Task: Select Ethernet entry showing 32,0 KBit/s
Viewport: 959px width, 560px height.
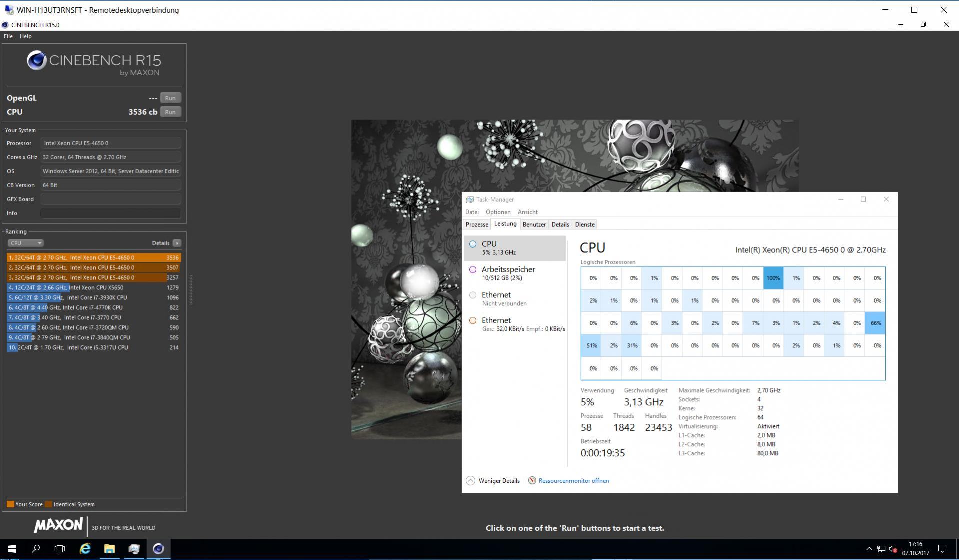Action: coord(515,324)
